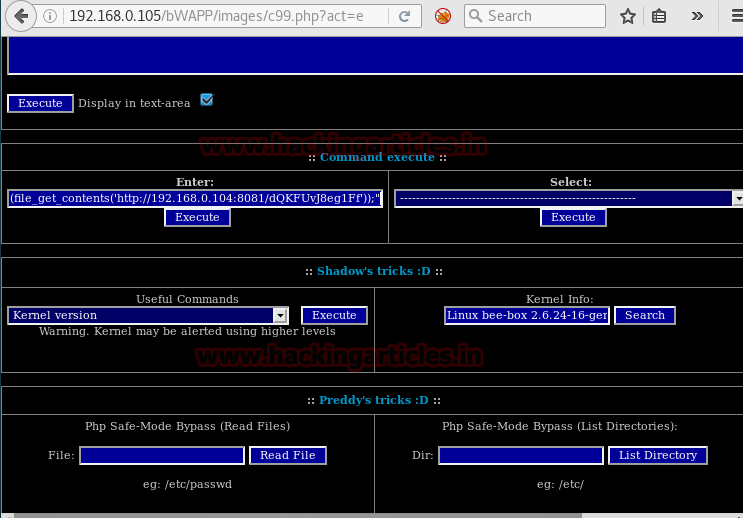Click the blue output text area
This screenshot has width=743, height=518.
coord(375,55)
